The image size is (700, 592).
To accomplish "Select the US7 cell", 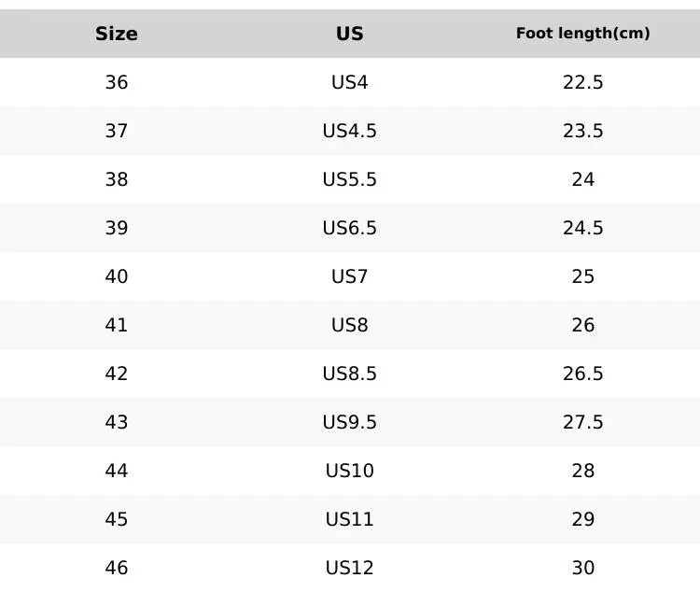I will point(350,276).
